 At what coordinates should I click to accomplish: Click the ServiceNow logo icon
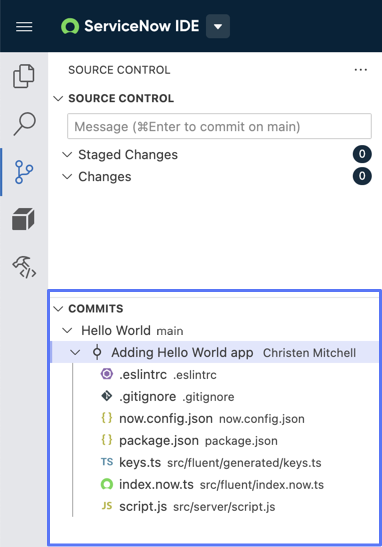[x=70, y=27]
